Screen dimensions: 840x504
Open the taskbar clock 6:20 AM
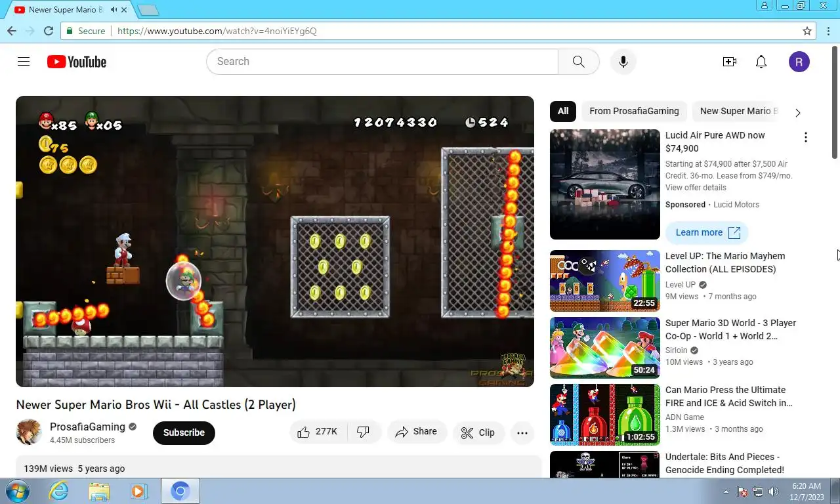807,492
